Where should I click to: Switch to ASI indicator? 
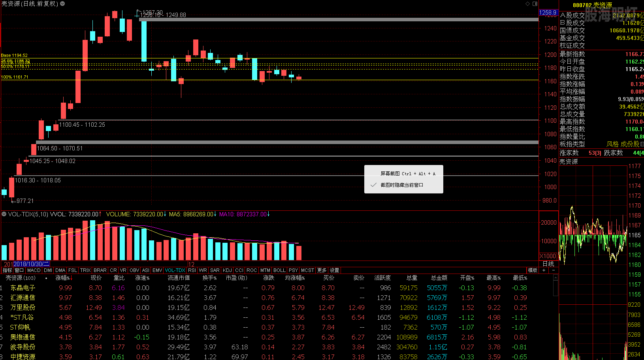click(x=146, y=270)
